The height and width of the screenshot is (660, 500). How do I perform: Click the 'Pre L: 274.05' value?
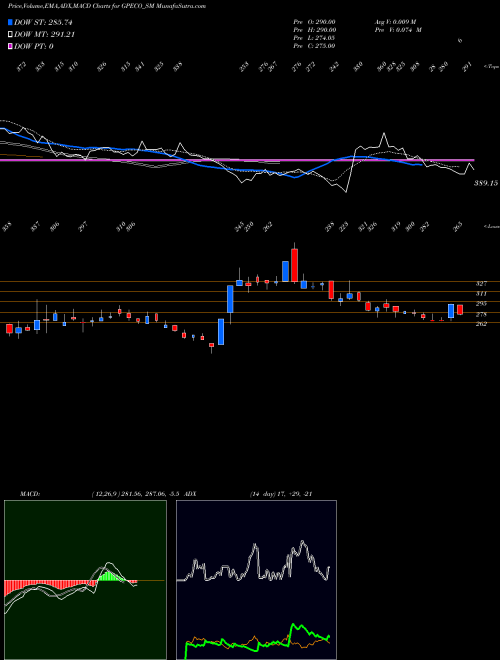pyautogui.click(x=314, y=38)
